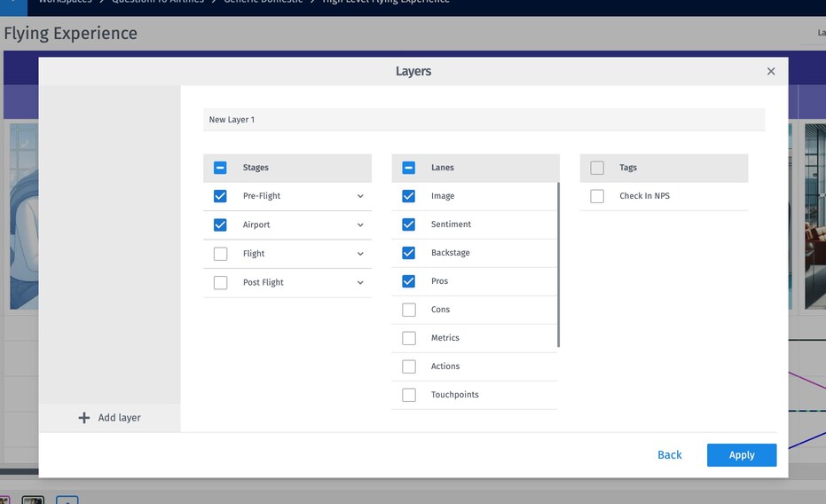Toggle the Lanes select-all checkbox
826x504 pixels.
409,168
